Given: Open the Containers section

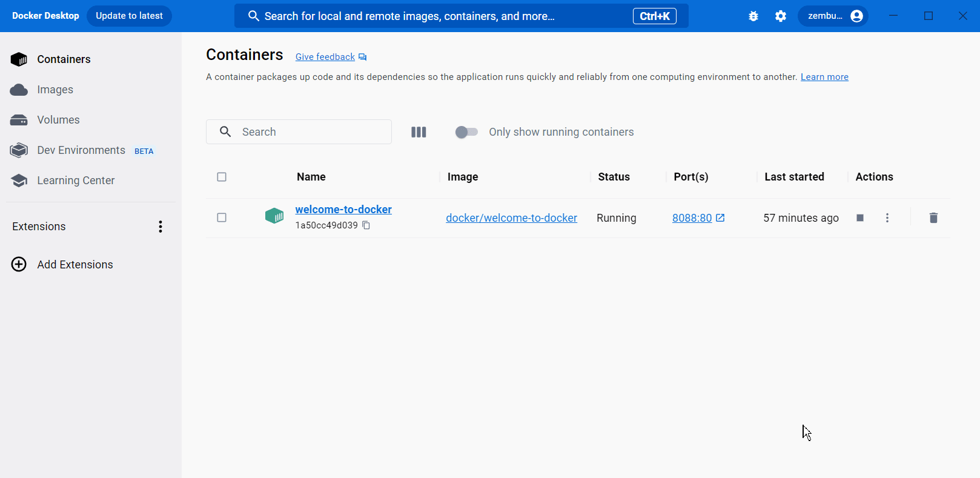Looking at the screenshot, I should 64,59.
